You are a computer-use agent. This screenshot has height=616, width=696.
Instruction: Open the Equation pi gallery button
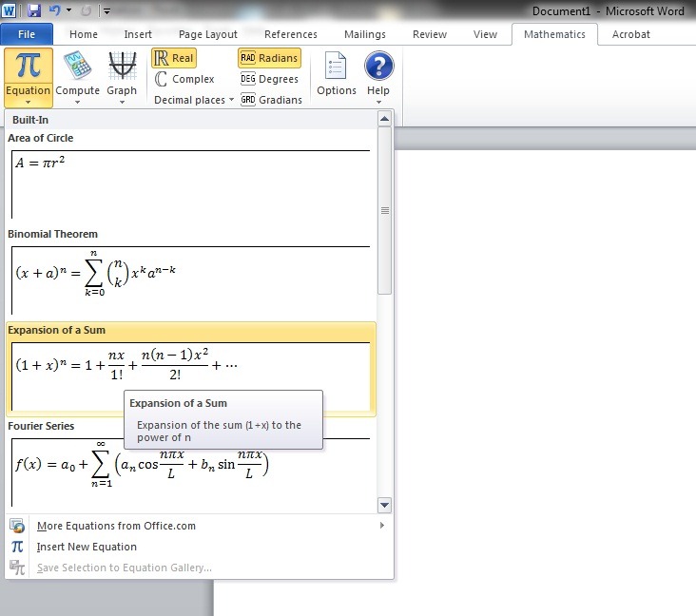29,77
